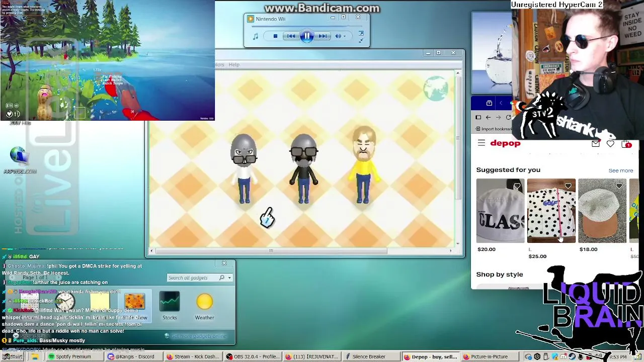The height and width of the screenshot is (362, 644).
Task: Open the Depop hamburger menu
Action: 481,143
